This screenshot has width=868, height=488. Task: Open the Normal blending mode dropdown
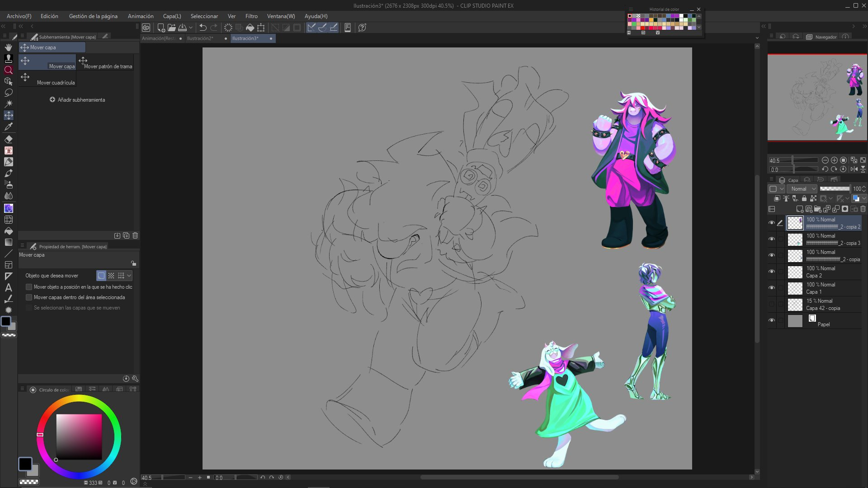coord(803,189)
